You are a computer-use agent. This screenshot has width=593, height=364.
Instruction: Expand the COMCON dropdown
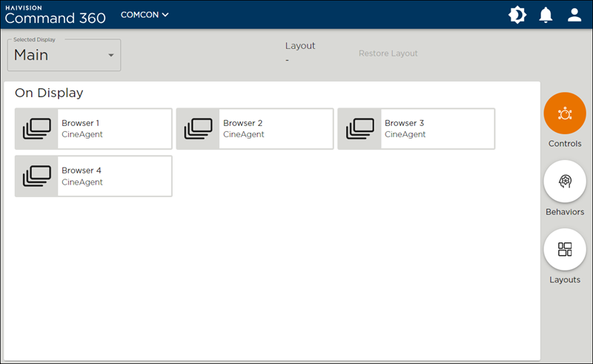pos(145,15)
